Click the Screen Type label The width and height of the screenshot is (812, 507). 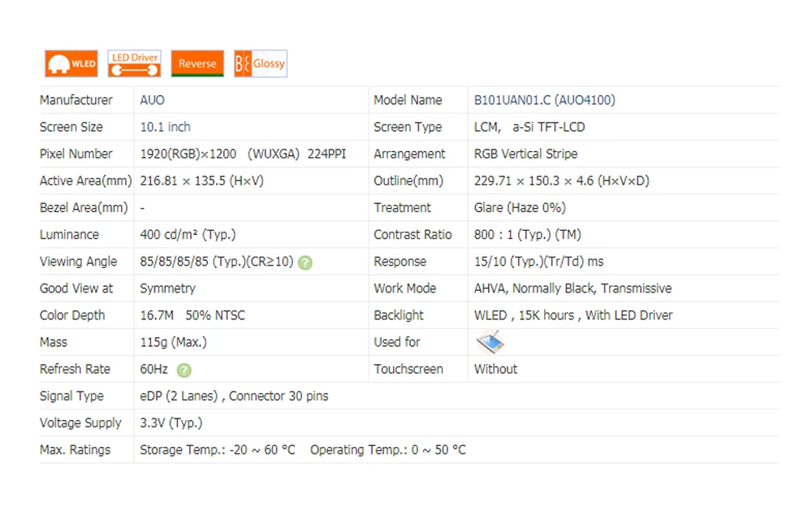tap(408, 127)
